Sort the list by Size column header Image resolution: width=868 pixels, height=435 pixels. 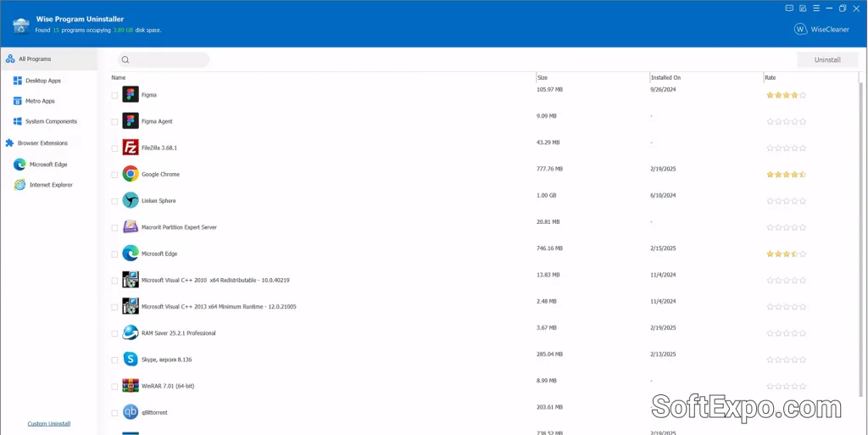[x=542, y=77]
